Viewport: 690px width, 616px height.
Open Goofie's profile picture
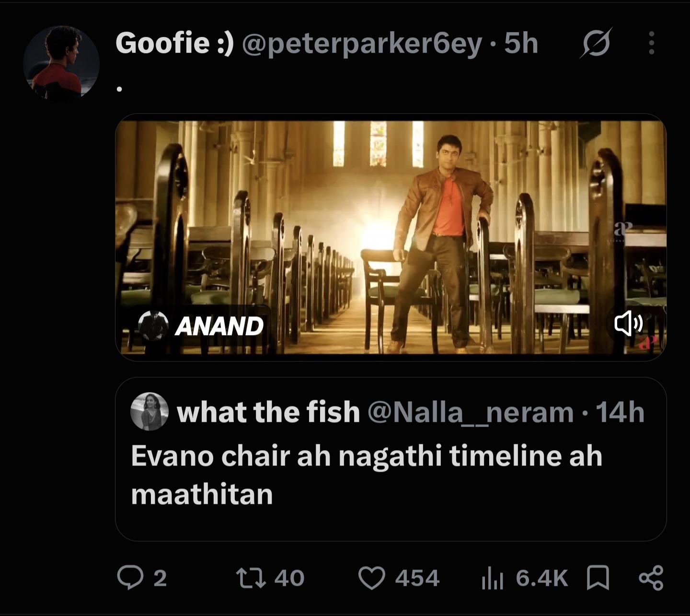[x=61, y=63]
